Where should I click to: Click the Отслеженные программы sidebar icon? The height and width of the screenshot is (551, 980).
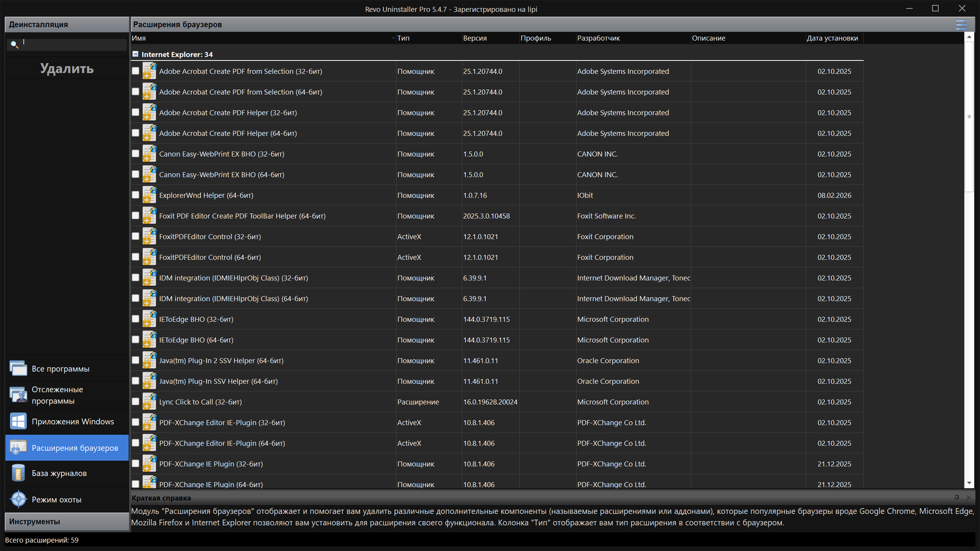click(x=18, y=395)
